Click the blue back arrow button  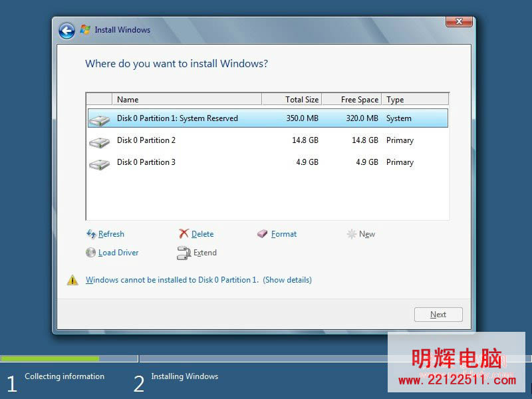coord(66,31)
